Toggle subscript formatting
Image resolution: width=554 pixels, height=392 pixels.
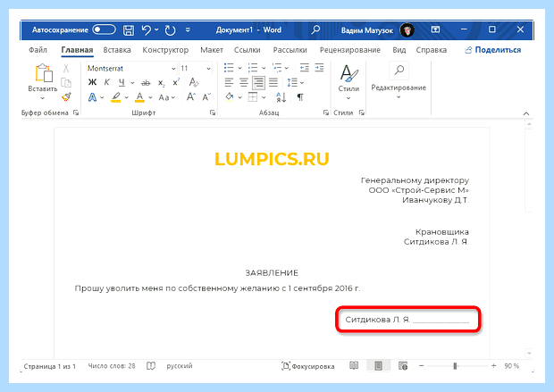click(x=161, y=83)
